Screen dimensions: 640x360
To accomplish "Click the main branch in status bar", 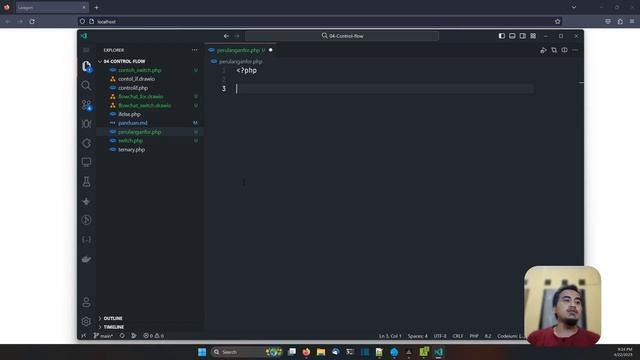I will click(103, 336).
